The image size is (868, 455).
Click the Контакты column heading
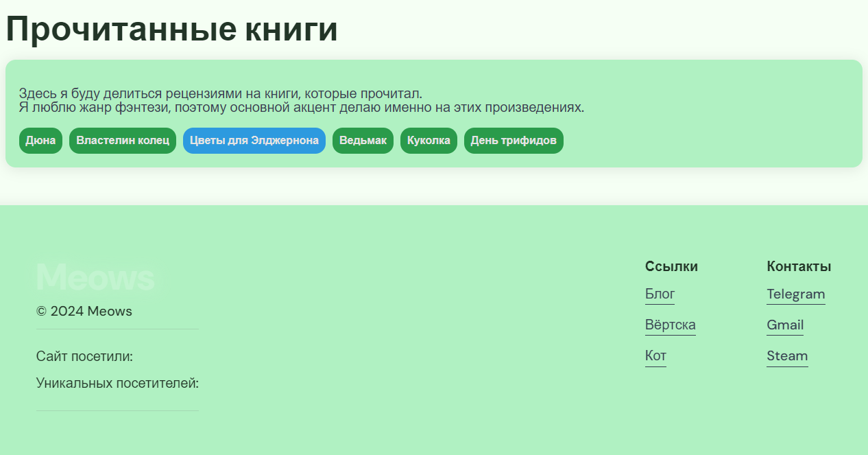click(x=799, y=266)
